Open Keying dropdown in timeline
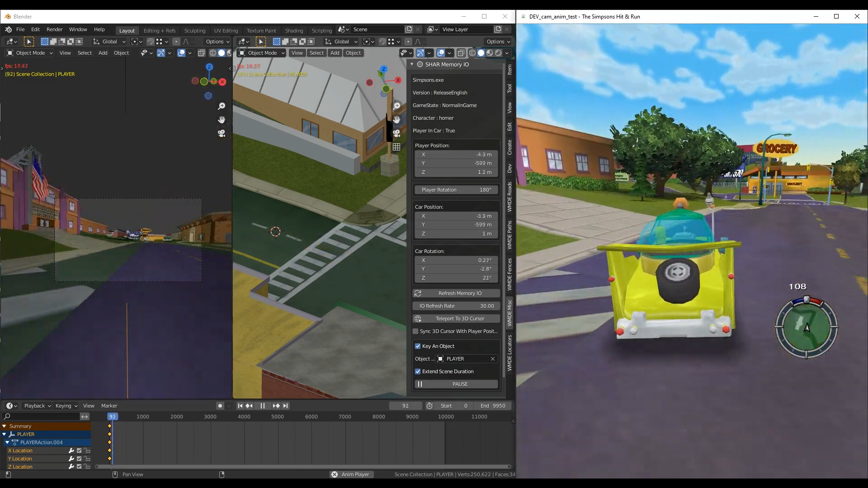The image size is (868, 488). click(x=66, y=406)
